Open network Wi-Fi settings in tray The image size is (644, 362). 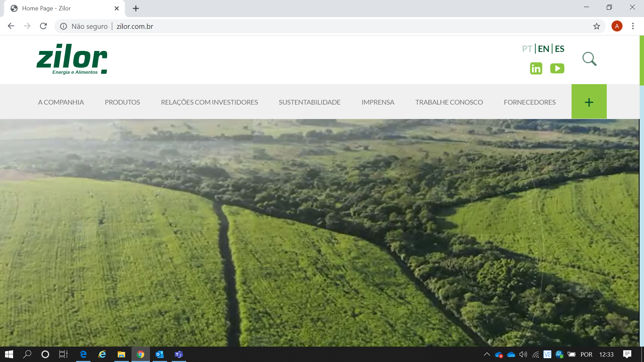coord(536,354)
